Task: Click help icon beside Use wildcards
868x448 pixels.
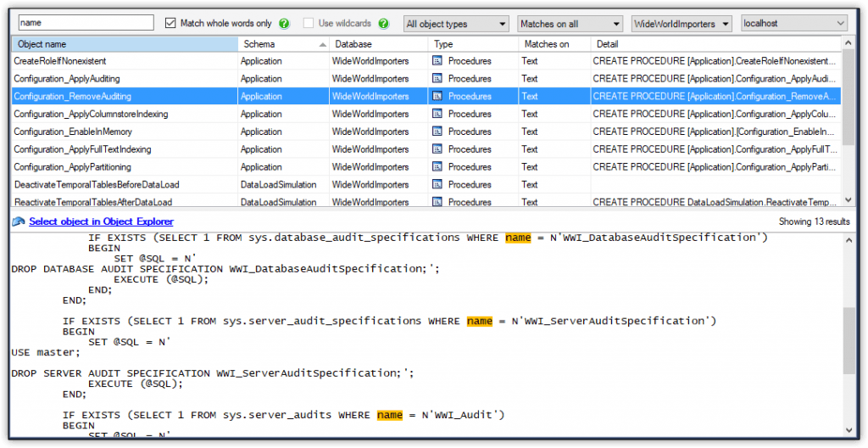Action: tap(383, 23)
